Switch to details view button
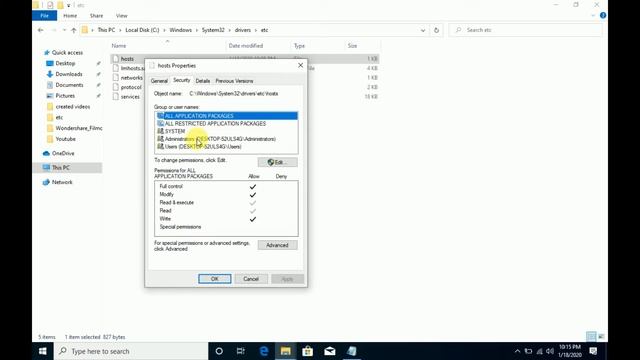 click(591, 336)
